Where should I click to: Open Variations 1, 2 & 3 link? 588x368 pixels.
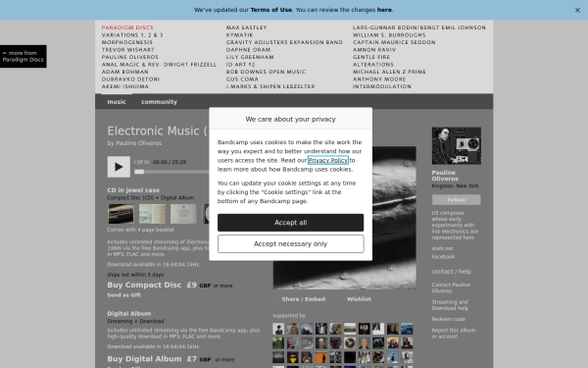132,35
